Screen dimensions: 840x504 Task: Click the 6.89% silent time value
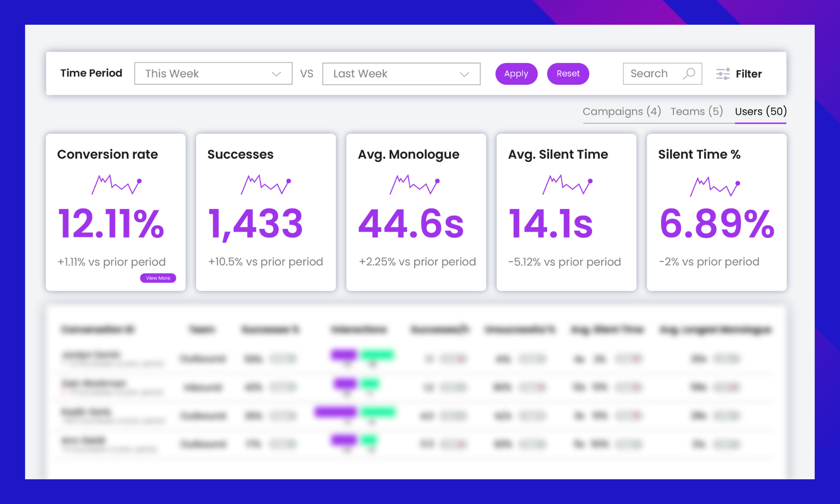pos(717,224)
